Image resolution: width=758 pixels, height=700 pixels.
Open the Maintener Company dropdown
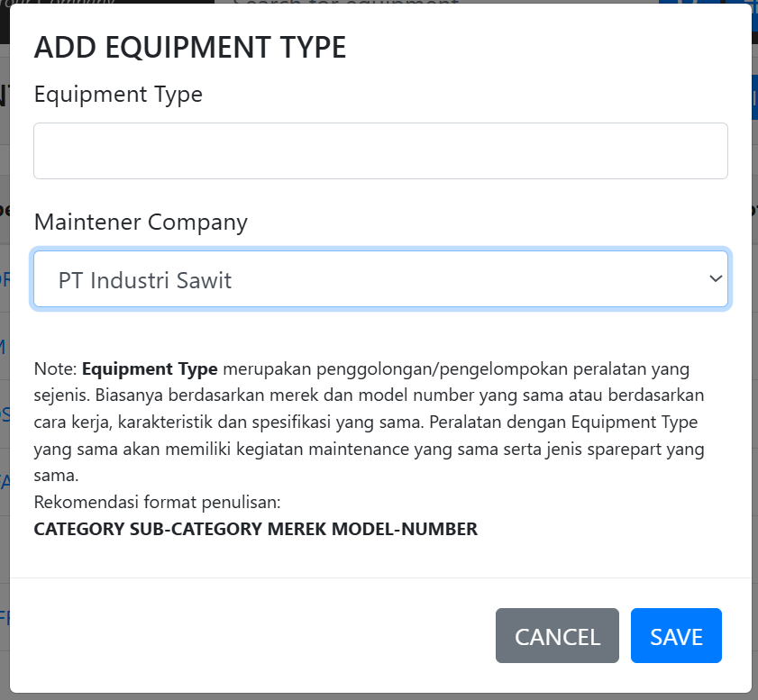tap(379, 279)
